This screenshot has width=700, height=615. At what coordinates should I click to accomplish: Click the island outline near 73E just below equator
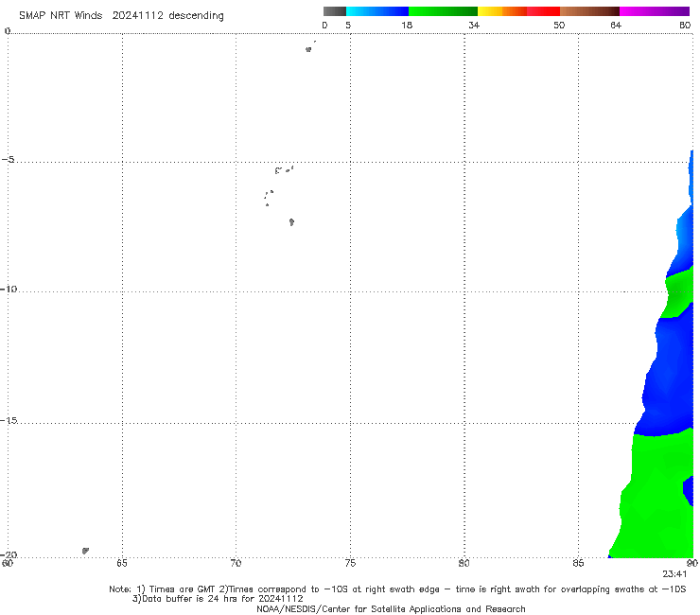(308, 49)
